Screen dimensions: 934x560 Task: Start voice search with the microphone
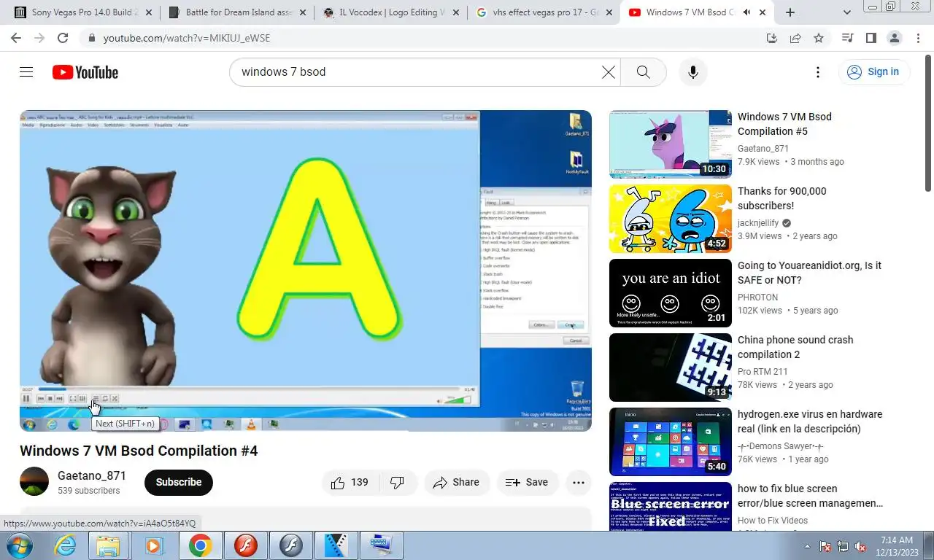tap(692, 71)
